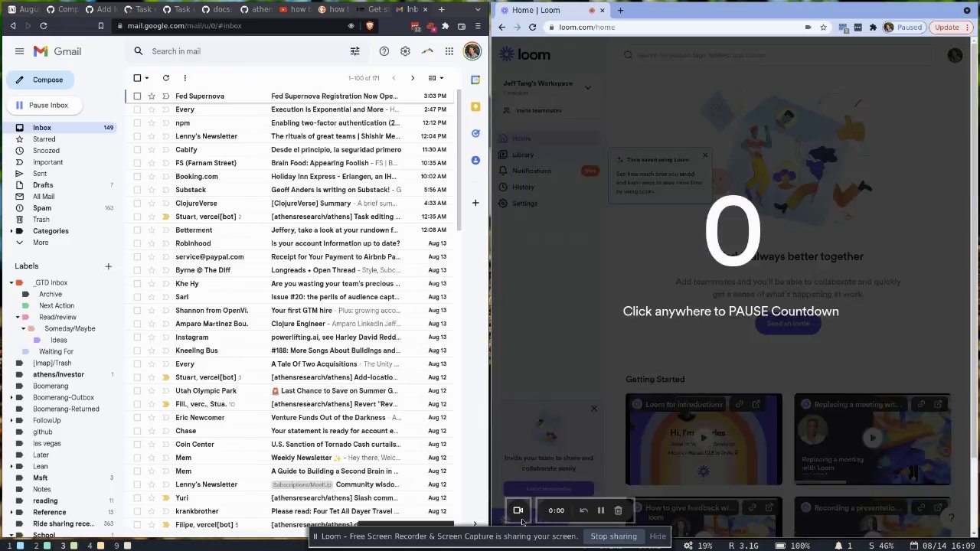980x551 pixels.
Task: Open the Next Action label
Action: pyautogui.click(x=57, y=306)
